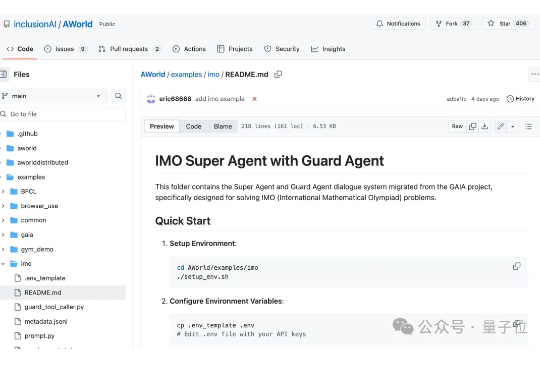Open the BFCL folder
Screen dimensions: 540x372
[28, 192]
